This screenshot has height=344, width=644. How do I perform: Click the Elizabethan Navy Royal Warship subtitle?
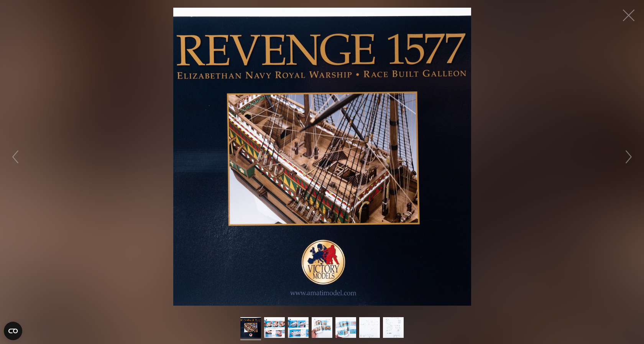pyautogui.click(x=264, y=75)
